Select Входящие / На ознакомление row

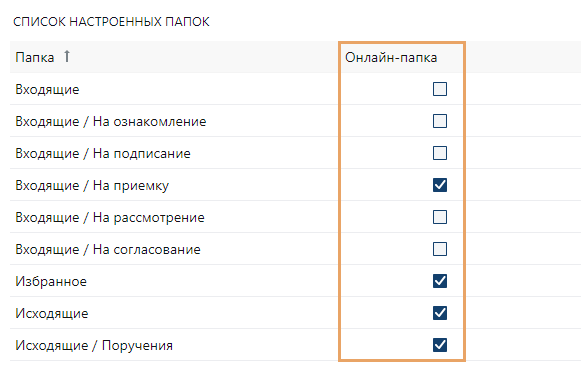[295, 121]
